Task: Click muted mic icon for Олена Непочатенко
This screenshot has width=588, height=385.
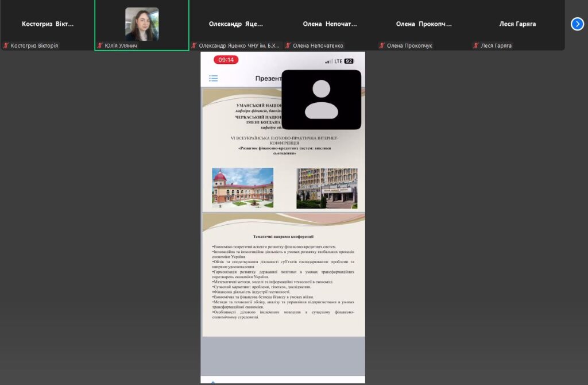Action: [x=288, y=45]
